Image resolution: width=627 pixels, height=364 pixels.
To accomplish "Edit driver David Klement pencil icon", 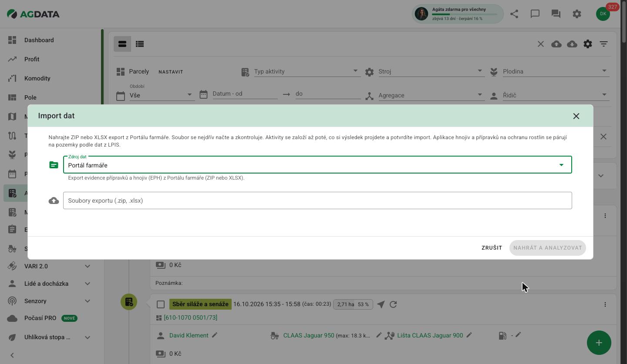I will click(x=215, y=335).
